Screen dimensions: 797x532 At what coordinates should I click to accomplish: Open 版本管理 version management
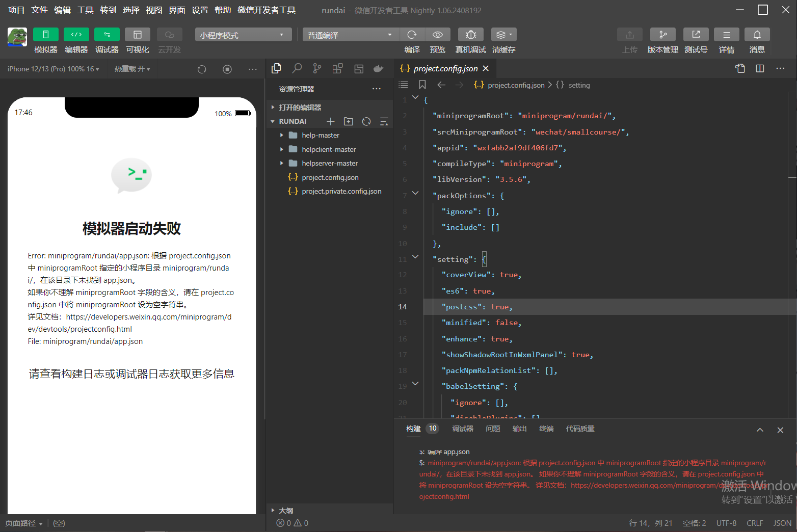click(663, 35)
